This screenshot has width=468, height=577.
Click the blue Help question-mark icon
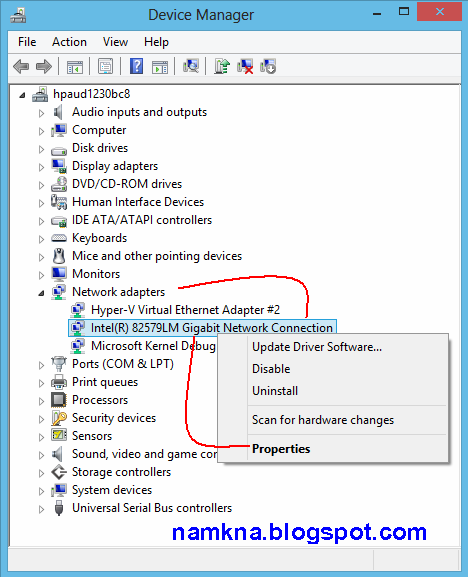tap(136, 67)
